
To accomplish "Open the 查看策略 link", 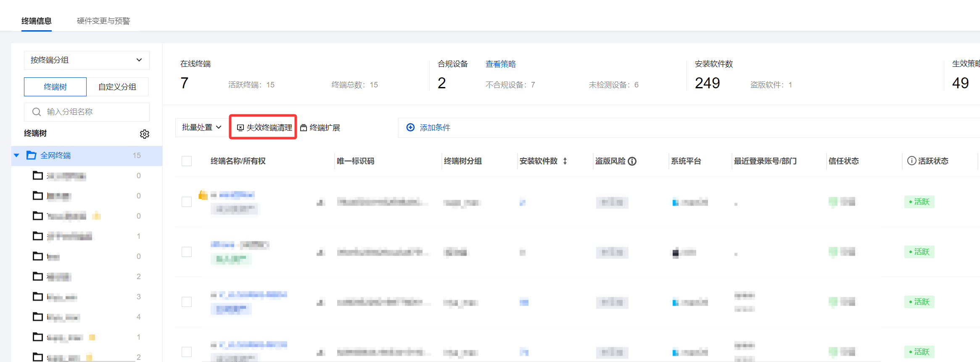I will click(x=500, y=64).
